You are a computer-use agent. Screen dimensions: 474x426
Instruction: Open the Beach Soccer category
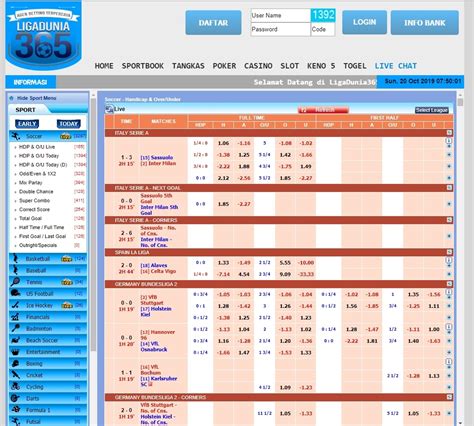[48, 340]
